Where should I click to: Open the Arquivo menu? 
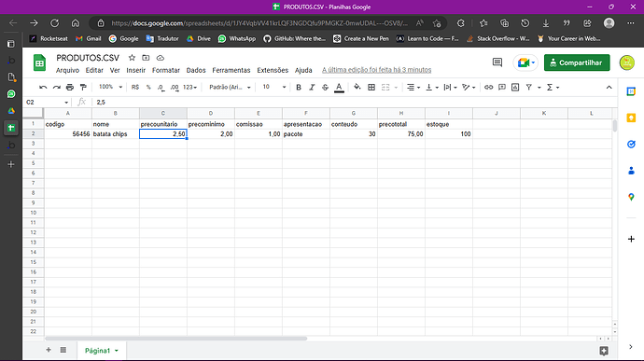click(x=67, y=70)
